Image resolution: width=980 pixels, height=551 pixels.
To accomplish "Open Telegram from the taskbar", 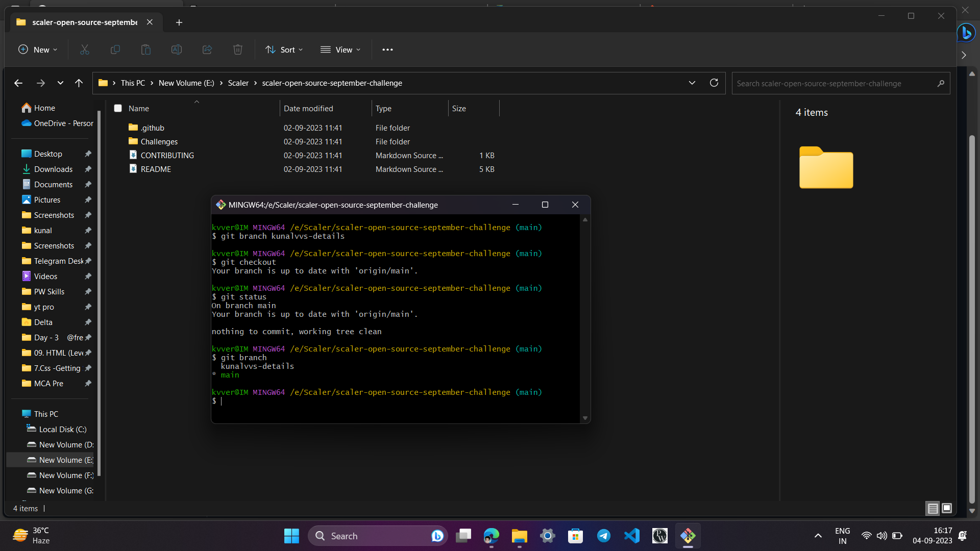I will pos(603,536).
